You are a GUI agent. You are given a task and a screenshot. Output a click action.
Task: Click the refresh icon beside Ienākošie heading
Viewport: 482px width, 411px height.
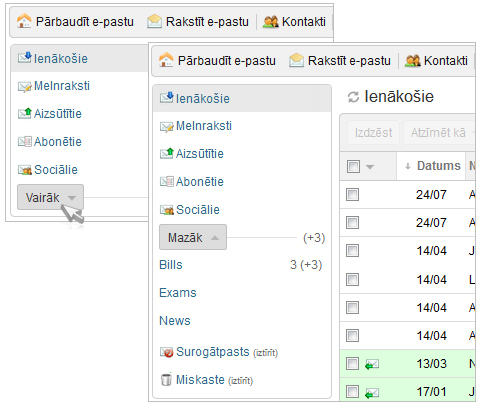353,97
